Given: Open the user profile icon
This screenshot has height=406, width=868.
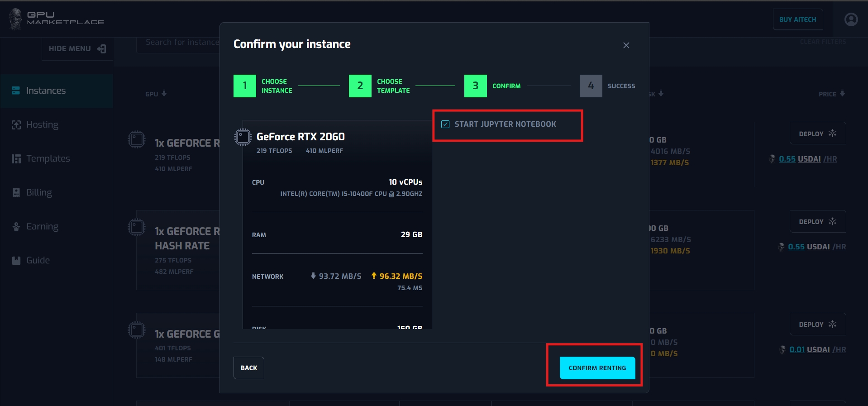Looking at the screenshot, I should click(851, 19).
